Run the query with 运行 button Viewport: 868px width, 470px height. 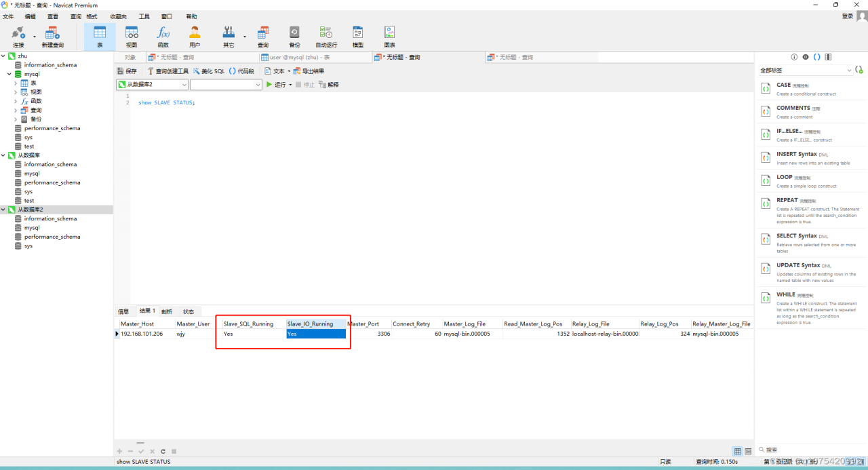[276, 85]
